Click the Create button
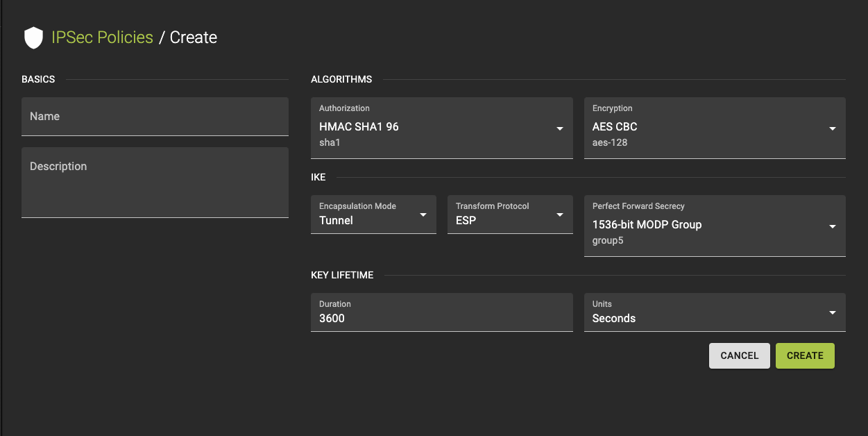 coord(805,355)
